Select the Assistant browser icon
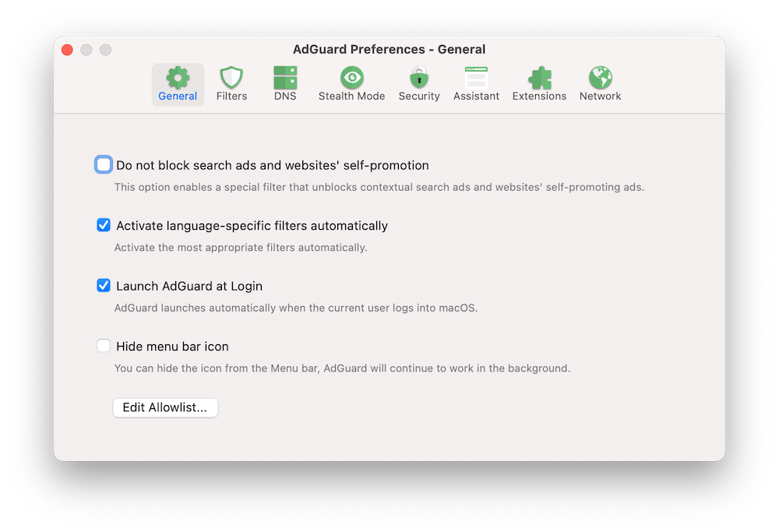 (476, 78)
